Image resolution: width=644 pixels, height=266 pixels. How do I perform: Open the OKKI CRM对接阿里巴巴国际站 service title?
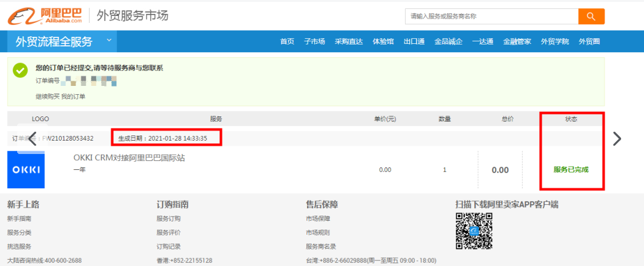click(129, 158)
